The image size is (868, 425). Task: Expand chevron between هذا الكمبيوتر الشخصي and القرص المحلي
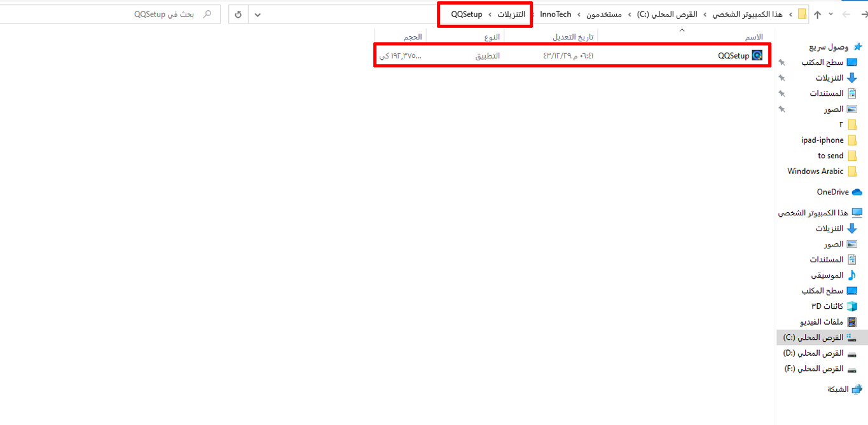pos(705,14)
